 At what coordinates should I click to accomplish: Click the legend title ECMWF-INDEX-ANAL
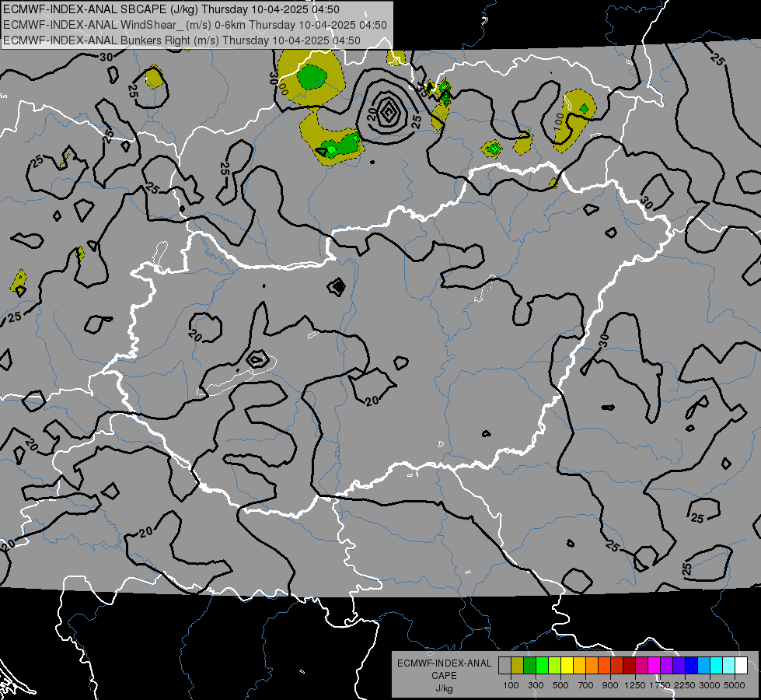click(x=444, y=663)
